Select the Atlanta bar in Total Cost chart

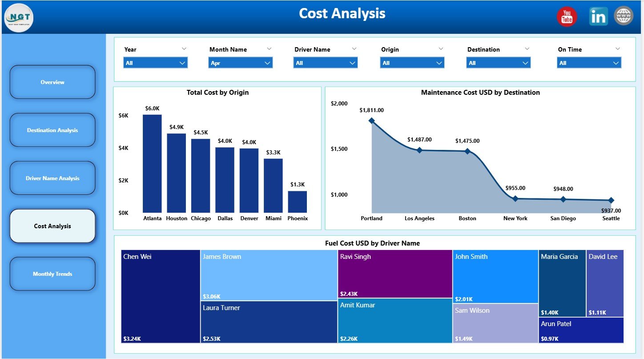tap(153, 163)
